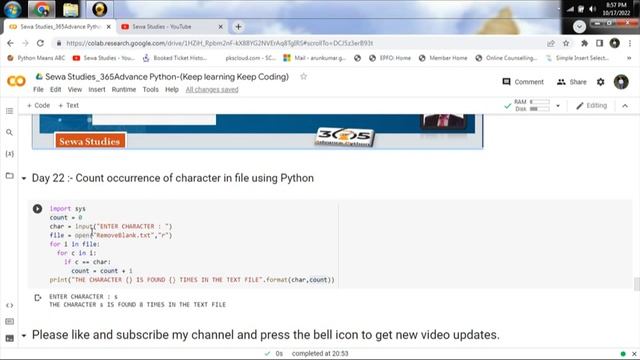Star the Colab notebook
The image size is (640, 360).
(303, 76)
